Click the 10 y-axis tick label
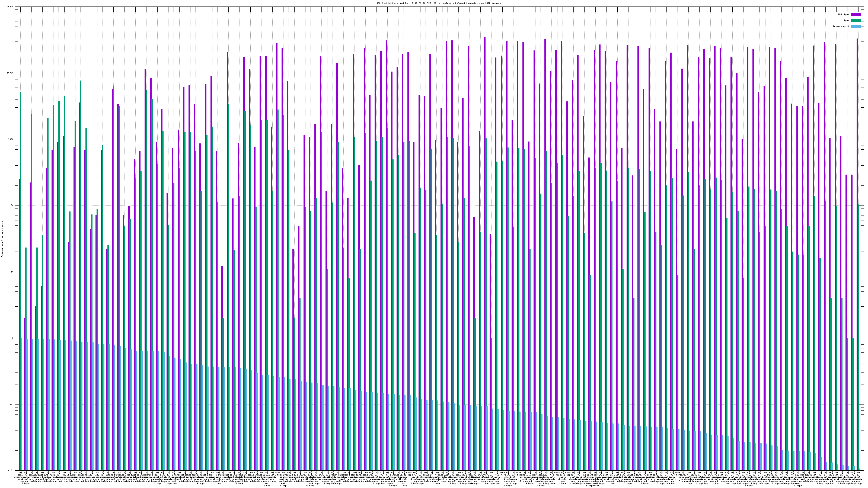 tap(12, 272)
